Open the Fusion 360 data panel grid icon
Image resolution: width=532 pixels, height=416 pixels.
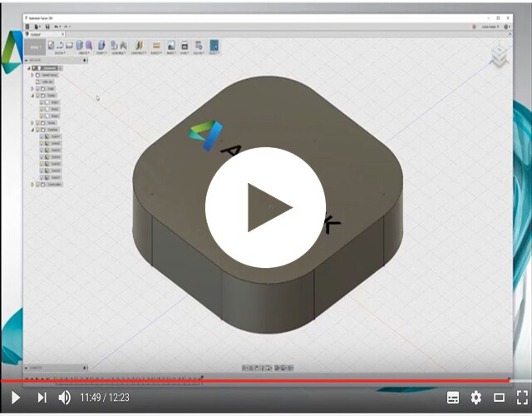27,27
